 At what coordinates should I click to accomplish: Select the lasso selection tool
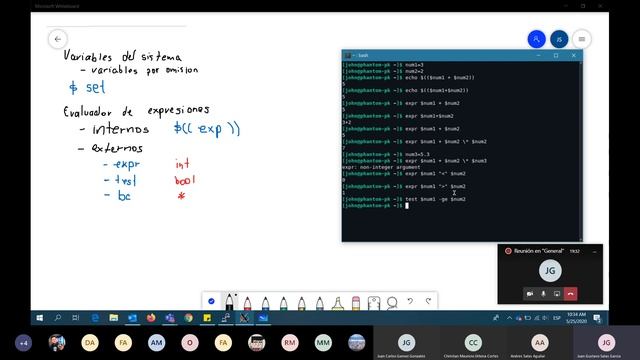392,303
